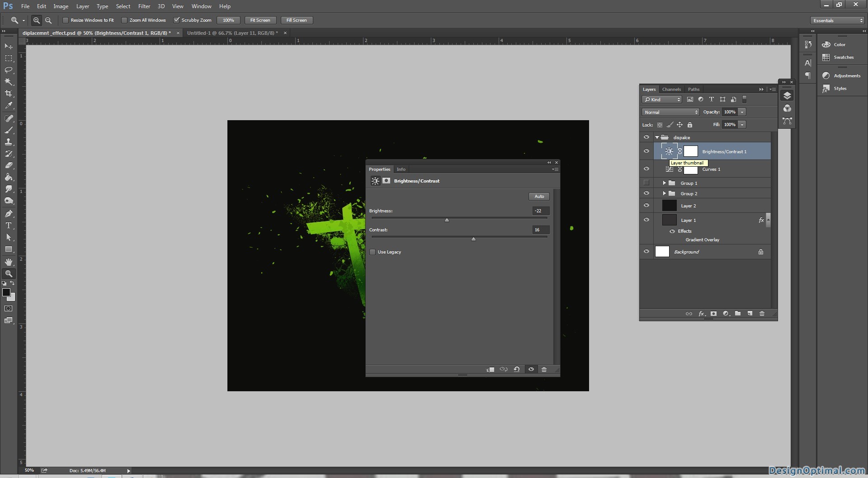Collapse Layer 1 effects list arrow
Viewport: 868px width, 478px height.
point(768,220)
